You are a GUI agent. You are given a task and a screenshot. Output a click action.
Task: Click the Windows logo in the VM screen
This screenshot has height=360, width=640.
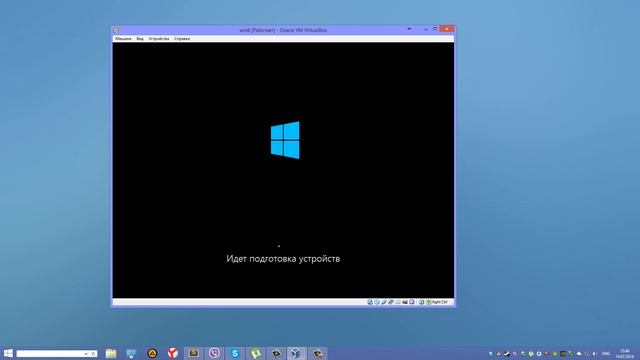coord(285,140)
